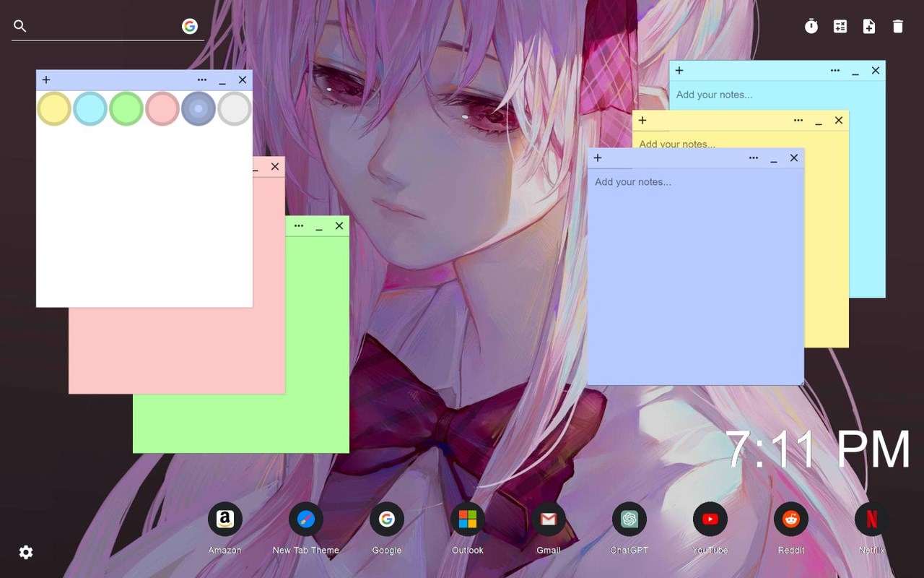Screen dimensions: 924x578
Task: Pick the green note color
Action: point(126,108)
